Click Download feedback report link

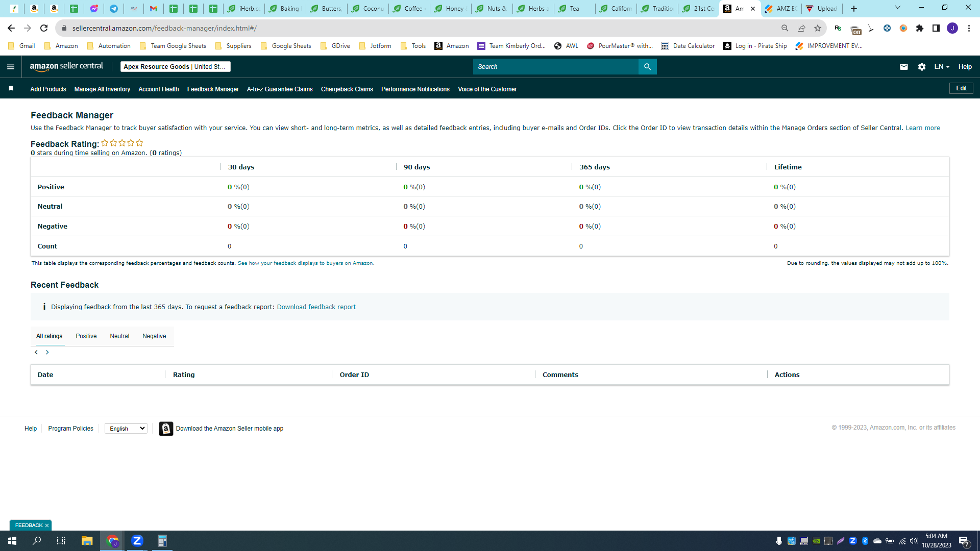click(x=316, y=307)
